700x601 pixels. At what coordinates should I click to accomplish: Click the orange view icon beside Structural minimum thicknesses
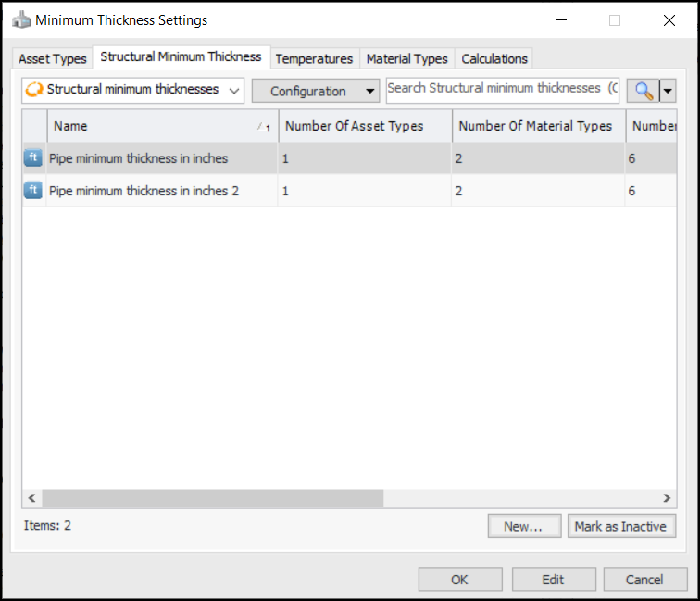[35, 90]
